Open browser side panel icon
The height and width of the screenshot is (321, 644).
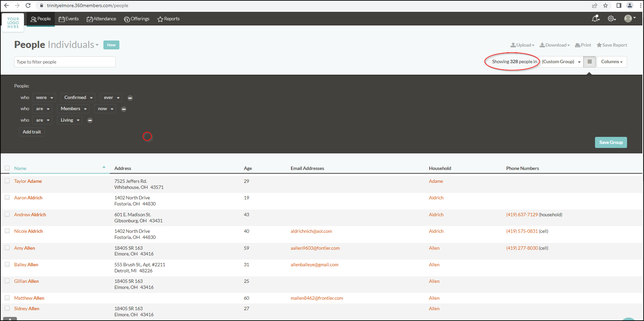tap(619, 5)
